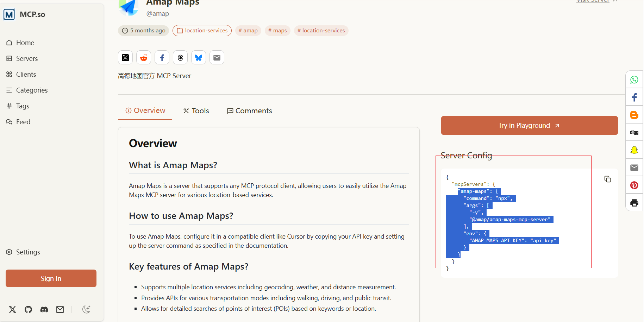Screen dimensions: 644x322
Task: Click the '高德地图官方 MCP Server' description
Action: (155, 76)
